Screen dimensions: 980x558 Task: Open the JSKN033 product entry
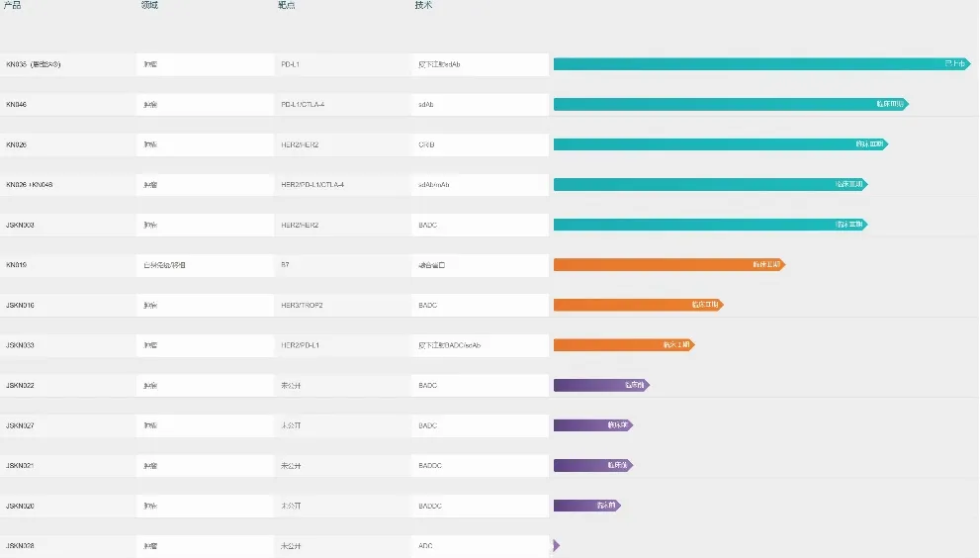[20, 345]
